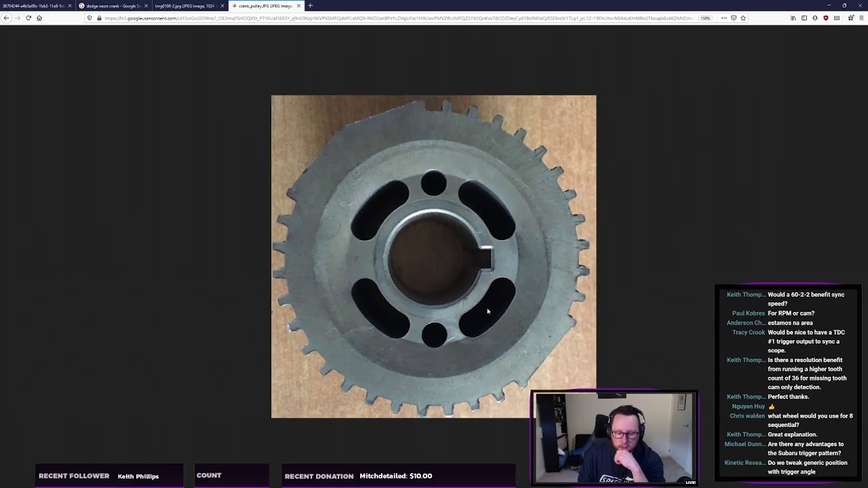Click chat username 'Nguyen Huy'

coord(749,406)
